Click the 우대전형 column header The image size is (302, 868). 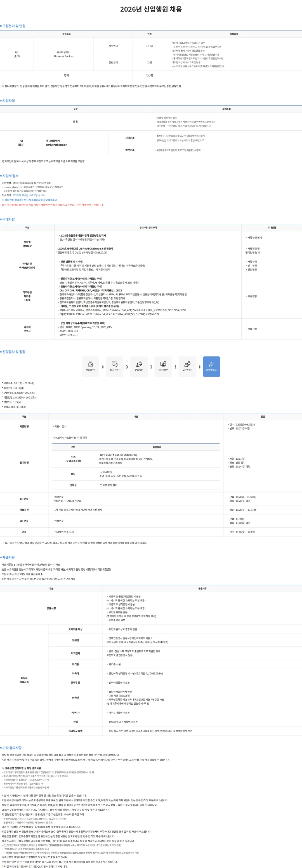click(x=272, y=228)
